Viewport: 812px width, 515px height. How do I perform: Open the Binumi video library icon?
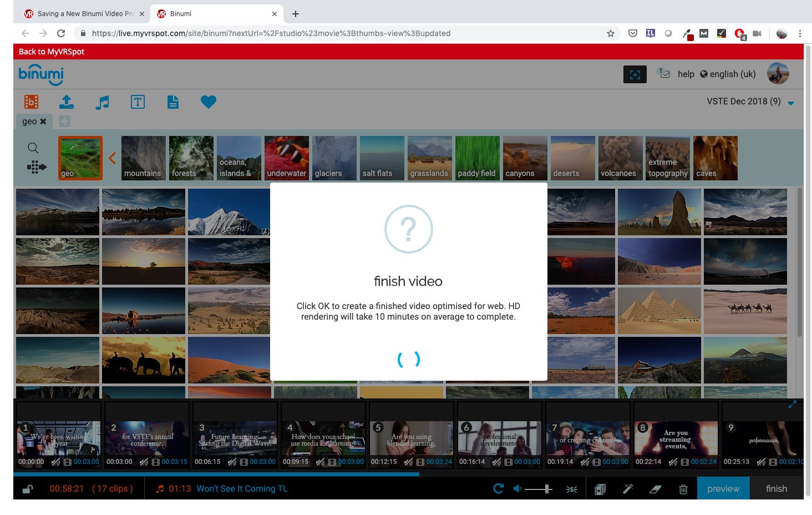tap(31, 102)
